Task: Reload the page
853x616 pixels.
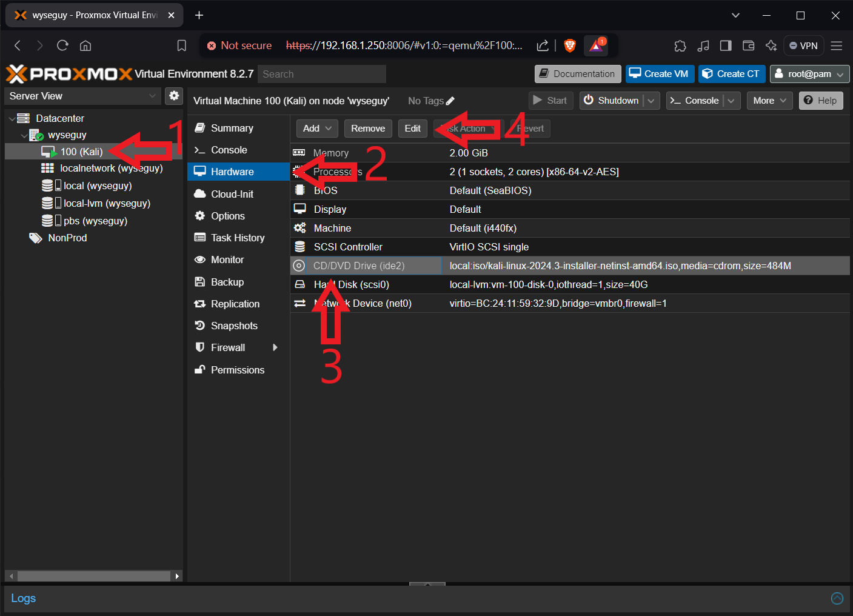Action: click(x=62, y=45)
